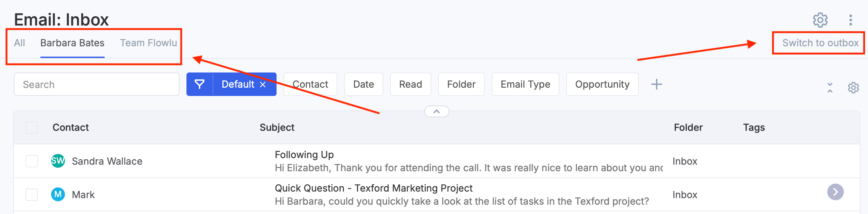Screen dimensions: 868x214
Task: Remove the Default filter with the X
Action: tap(263, 85)
